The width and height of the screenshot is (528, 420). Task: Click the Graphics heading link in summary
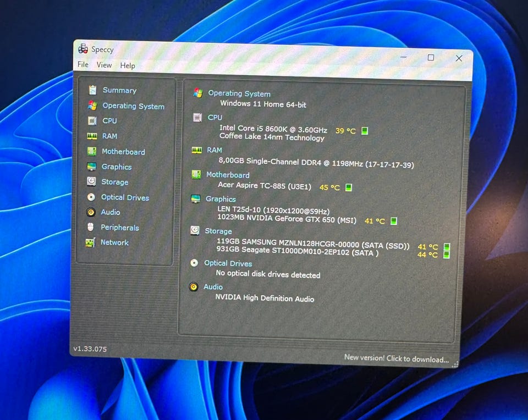221,199
